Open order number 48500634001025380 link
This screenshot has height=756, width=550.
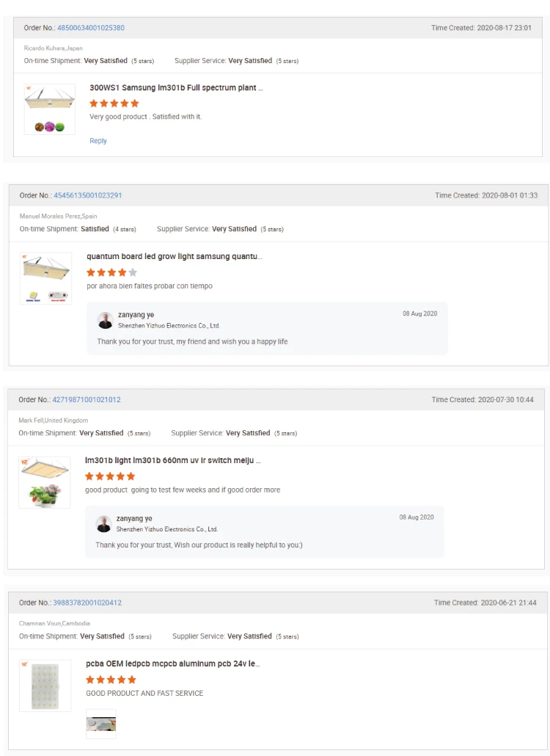coord(91,28)
